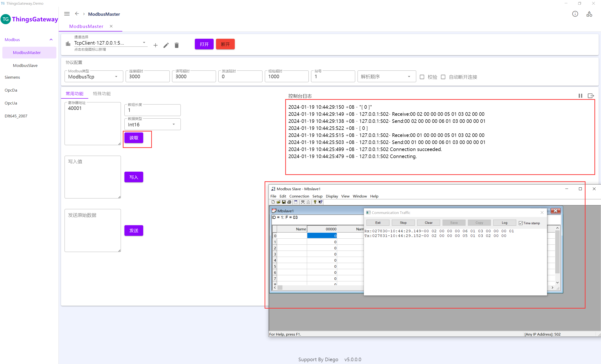The image size is (601, 364).
Task: Open the Connection menu in Modbus Slave
Action: click(x=299, y=196)
